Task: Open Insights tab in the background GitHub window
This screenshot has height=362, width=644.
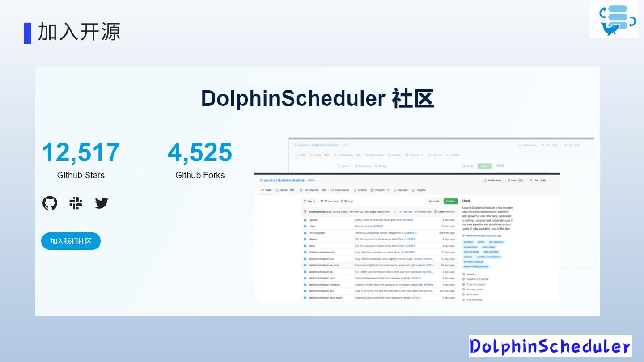Action: click(453, 155)
